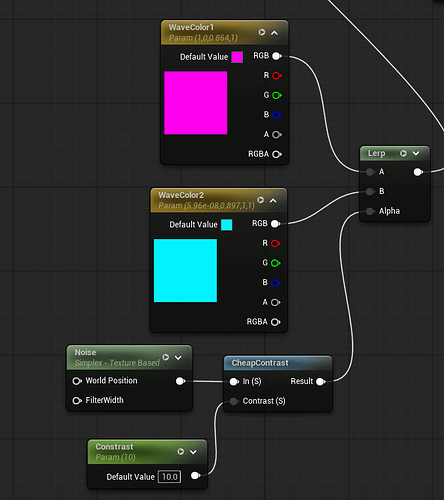
Task: Click the Constrast Default Value 10.0 field
Action: tap(169, 477)
